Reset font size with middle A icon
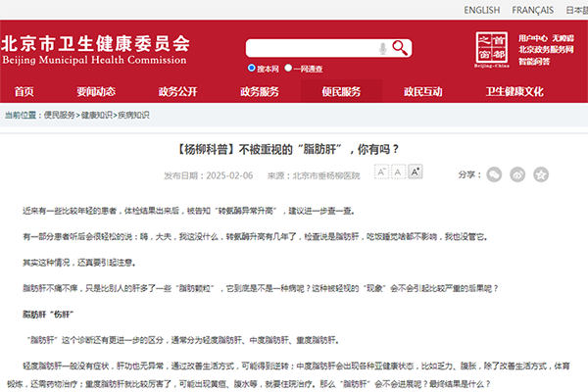Image resolution: width=588 pixels, height=392 pixels. coord(399,172)
